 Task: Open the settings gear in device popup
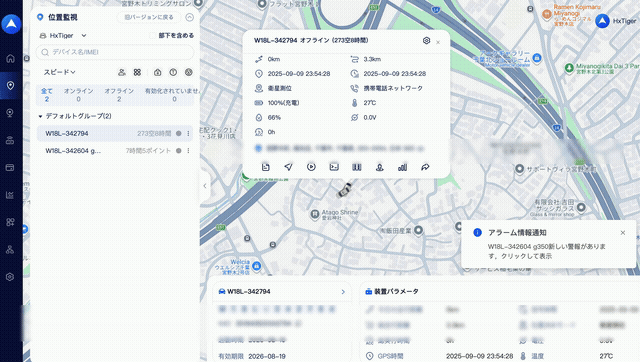[426, 40]
